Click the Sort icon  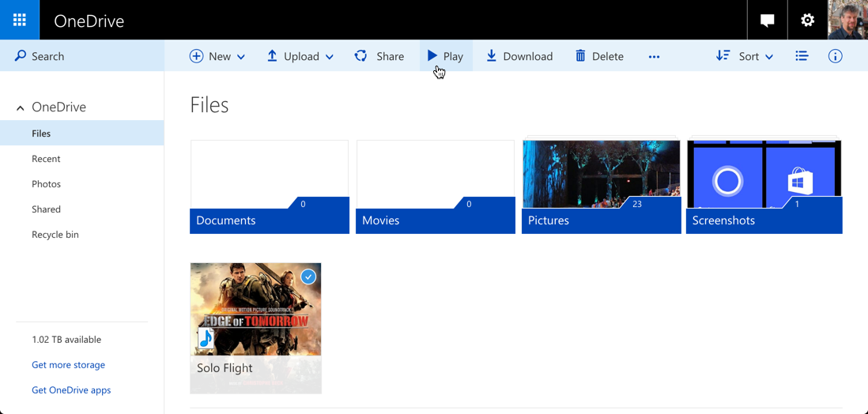723,56
